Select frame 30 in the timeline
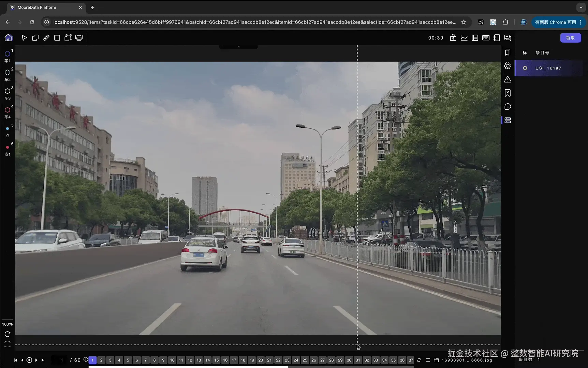Screen dimensions: 588x368 click(x=349, y=360)
